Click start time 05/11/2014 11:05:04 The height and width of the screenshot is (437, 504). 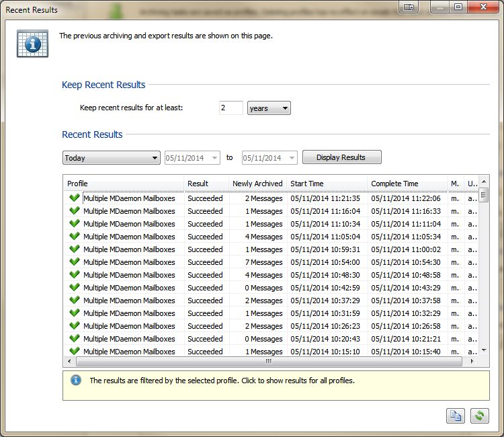325,237
